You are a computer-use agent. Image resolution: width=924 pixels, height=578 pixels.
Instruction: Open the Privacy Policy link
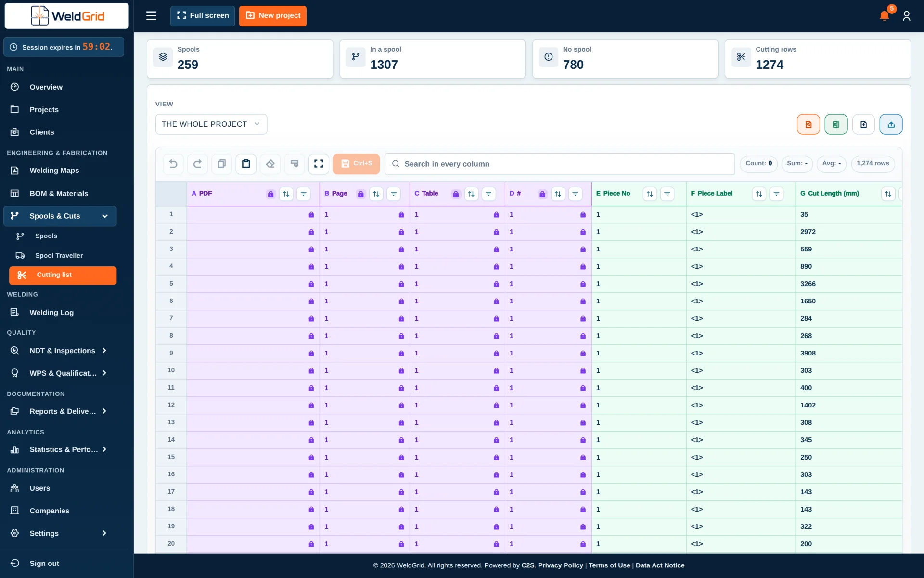coord(560,565)
